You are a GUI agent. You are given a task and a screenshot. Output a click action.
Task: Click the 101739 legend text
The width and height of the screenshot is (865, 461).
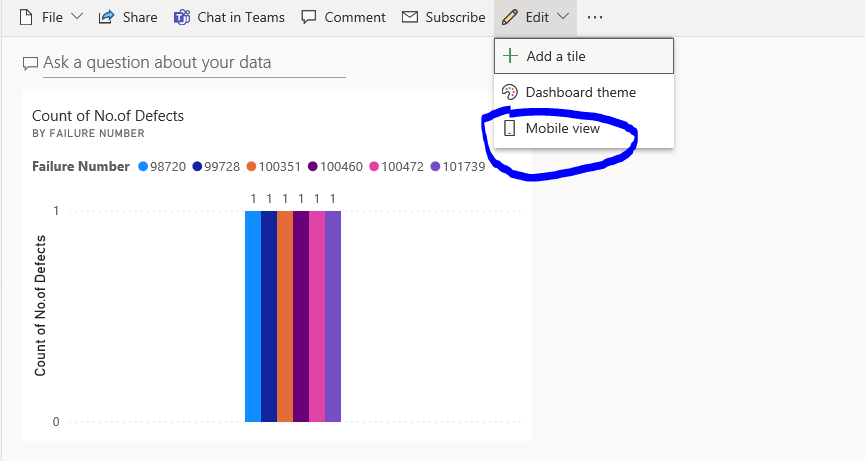(464, 167)
